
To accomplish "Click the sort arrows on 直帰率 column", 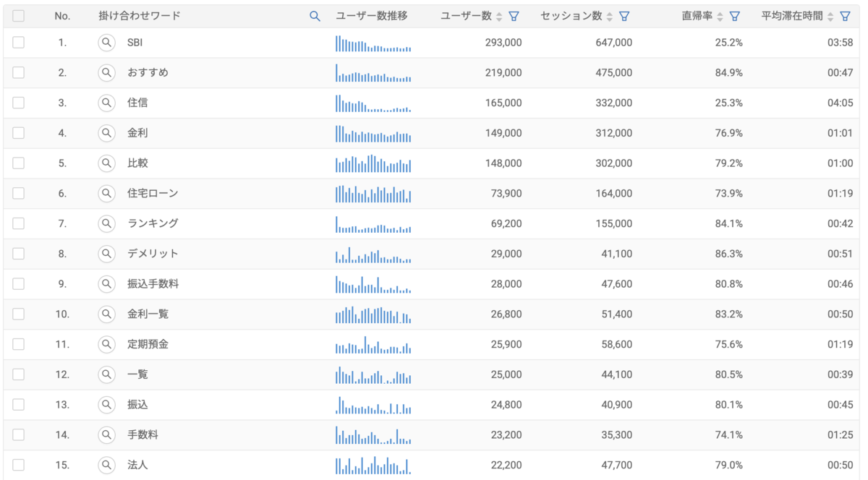I will 721,15.
